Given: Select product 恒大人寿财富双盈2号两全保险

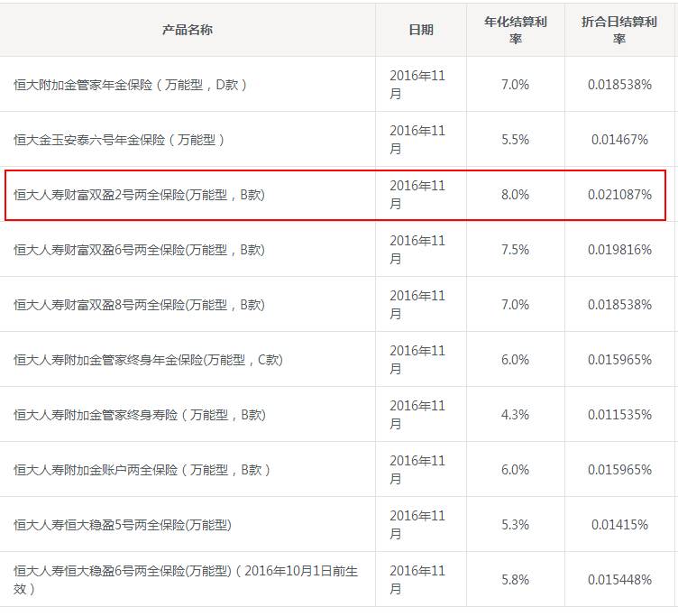Looking at the screenshot, I should (139, 195).
